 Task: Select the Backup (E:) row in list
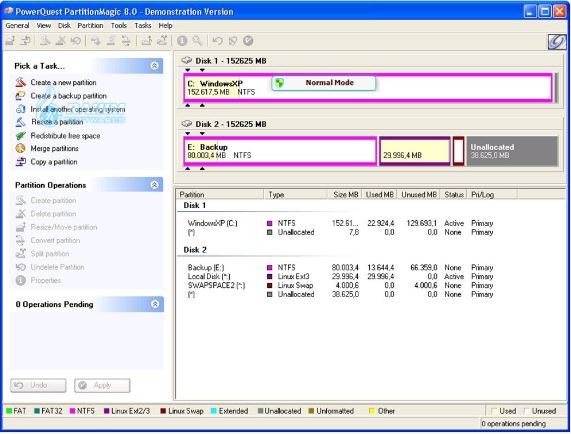point(340,268)
